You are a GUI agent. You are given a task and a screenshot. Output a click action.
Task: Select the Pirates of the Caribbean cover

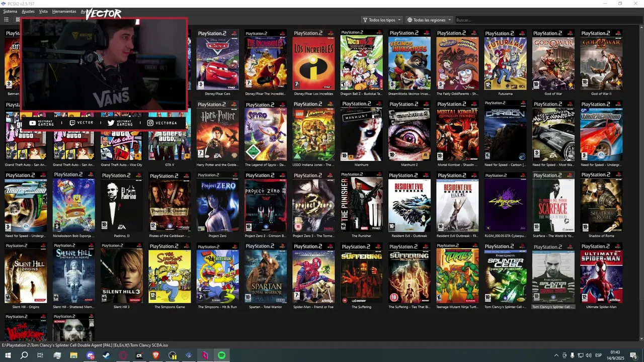170,202
